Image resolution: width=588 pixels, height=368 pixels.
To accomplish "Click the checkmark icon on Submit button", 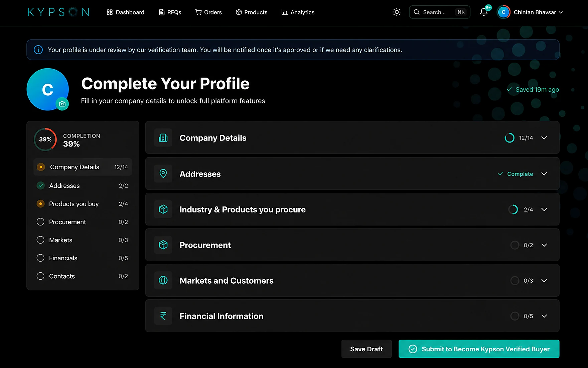I will (413, 349).
